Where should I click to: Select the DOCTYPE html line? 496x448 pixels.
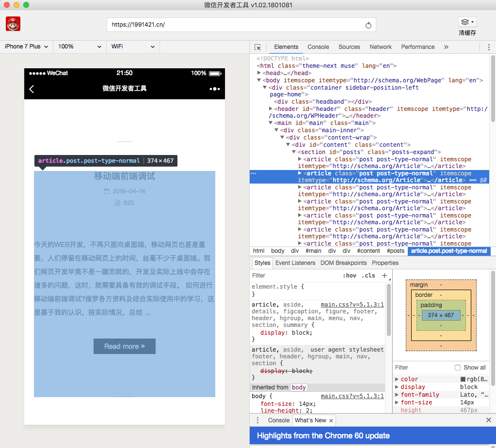click(283, 59)
